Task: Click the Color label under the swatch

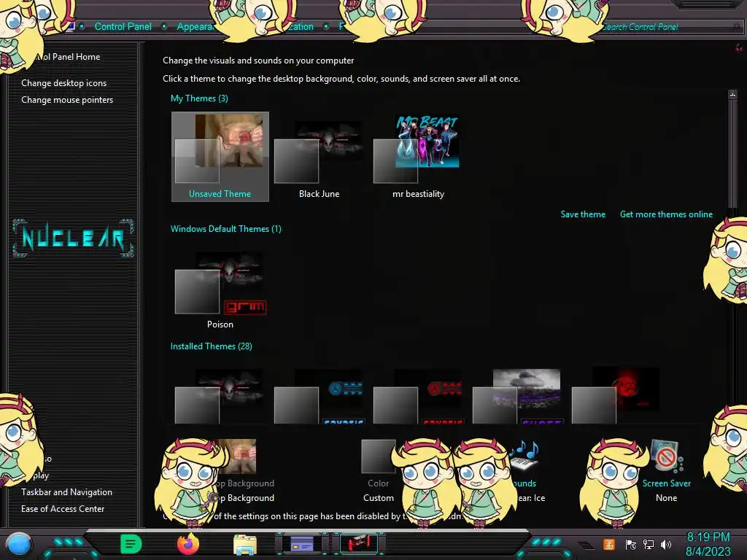Action: pyautogui.click(x=379, y=483)
